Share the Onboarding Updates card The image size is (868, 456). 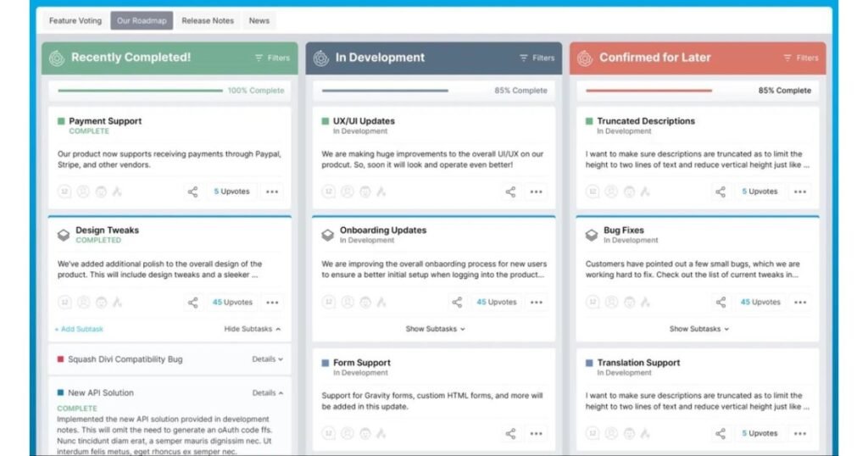[457, 302]
